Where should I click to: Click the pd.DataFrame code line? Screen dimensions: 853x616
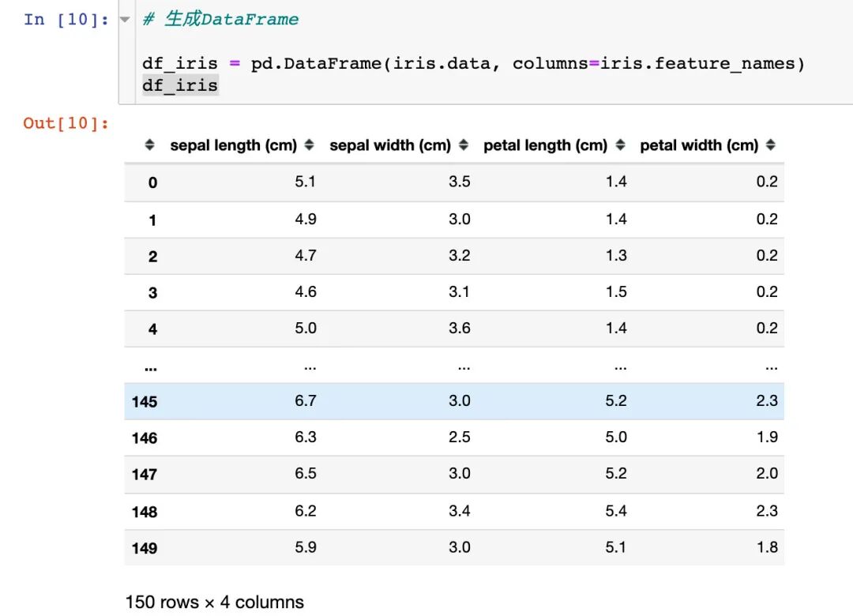[x=473, y=64]
